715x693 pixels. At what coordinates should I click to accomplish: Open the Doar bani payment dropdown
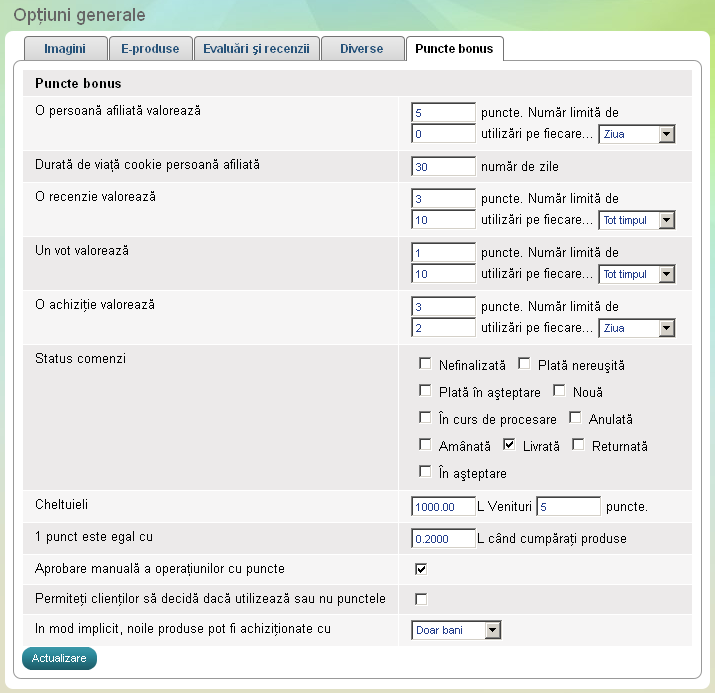click(456, 630)
